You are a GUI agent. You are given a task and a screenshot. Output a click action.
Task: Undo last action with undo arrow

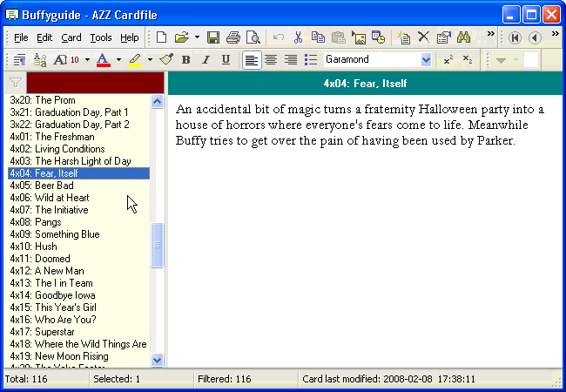(278, 37)
